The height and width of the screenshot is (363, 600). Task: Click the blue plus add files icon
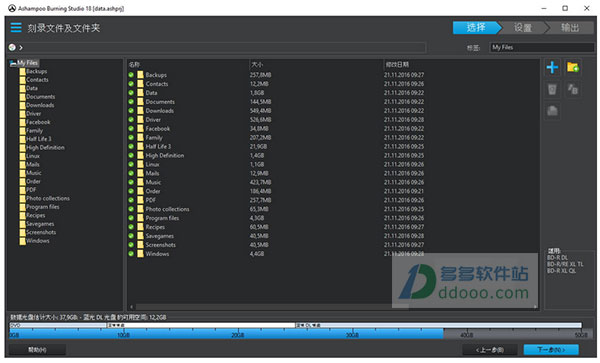click(552, 68)
